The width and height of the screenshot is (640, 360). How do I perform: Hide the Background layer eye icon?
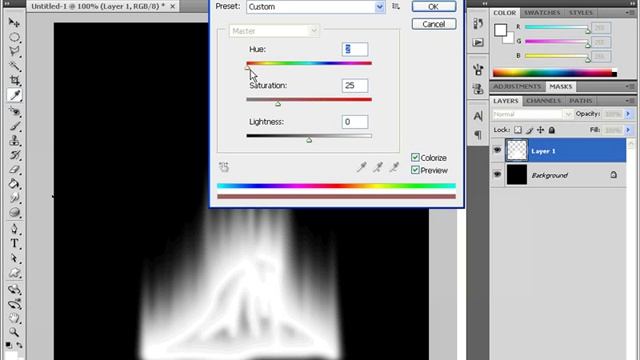pyautogui.click(x=497, y=174)
